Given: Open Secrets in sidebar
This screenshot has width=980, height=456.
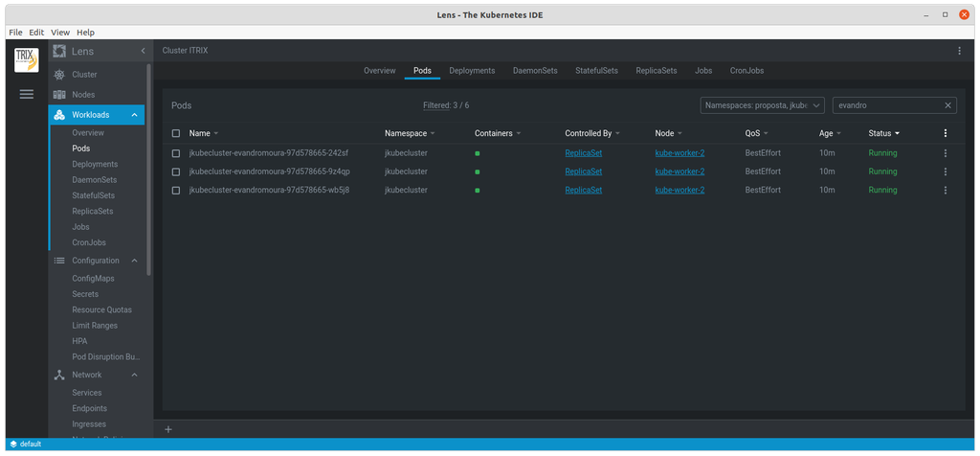Looking at the screenshot, I should click(85, 294).
